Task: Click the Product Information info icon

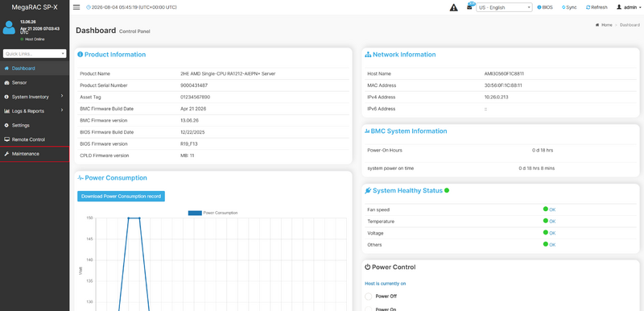Action: pyautogui.click(x=80, y=54)
